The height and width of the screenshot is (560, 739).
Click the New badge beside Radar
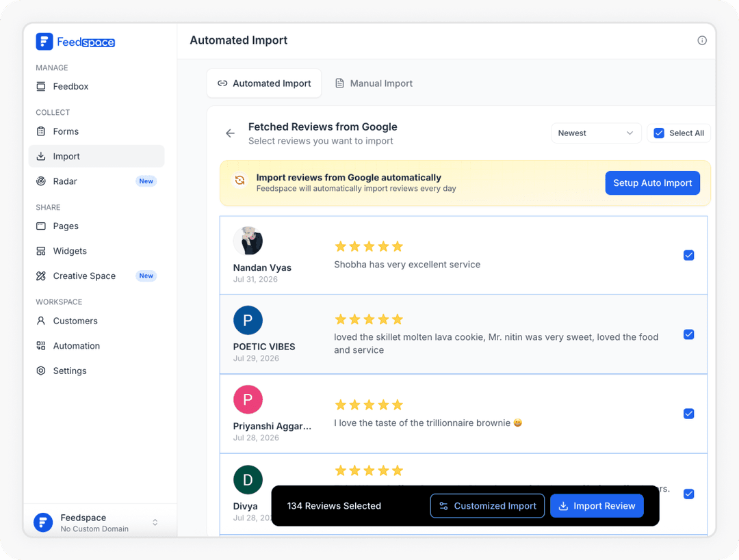click(x=146, y=181)
